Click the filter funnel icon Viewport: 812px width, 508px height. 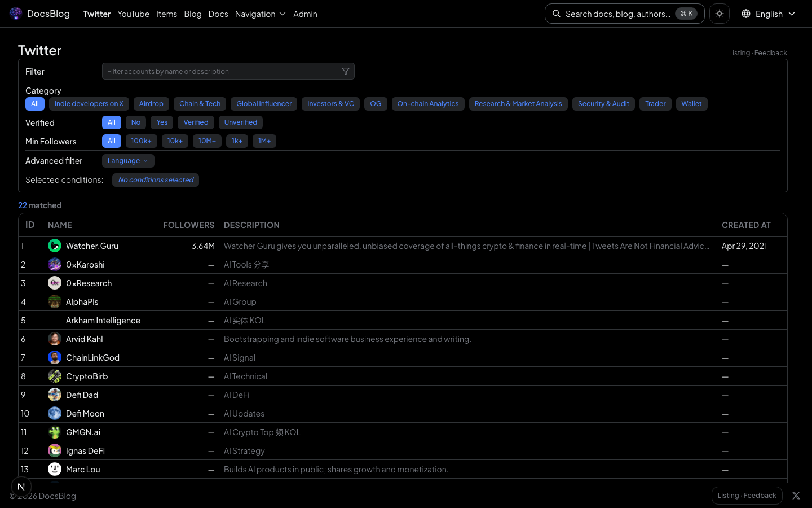346,71
